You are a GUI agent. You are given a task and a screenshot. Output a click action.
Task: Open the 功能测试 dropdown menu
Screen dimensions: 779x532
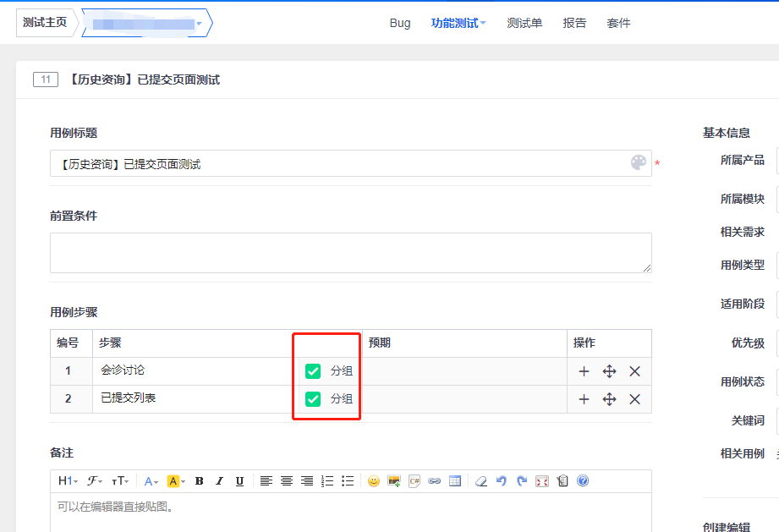458,23
